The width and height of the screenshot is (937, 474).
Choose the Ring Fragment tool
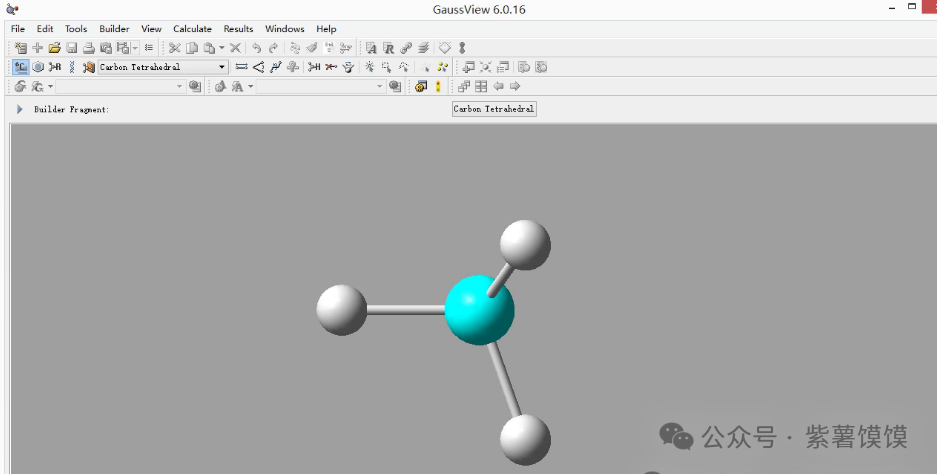coord(38,67)
